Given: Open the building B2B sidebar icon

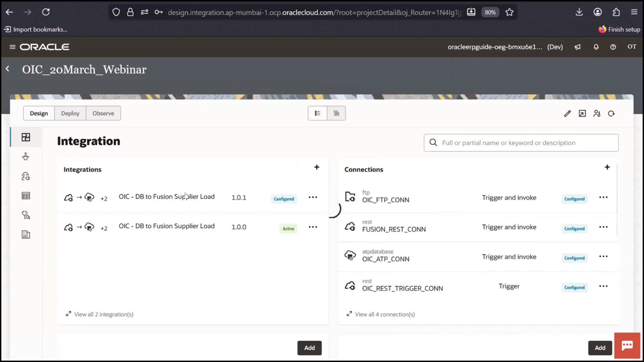Looking at the screenshot, I should tap(26, 235).
